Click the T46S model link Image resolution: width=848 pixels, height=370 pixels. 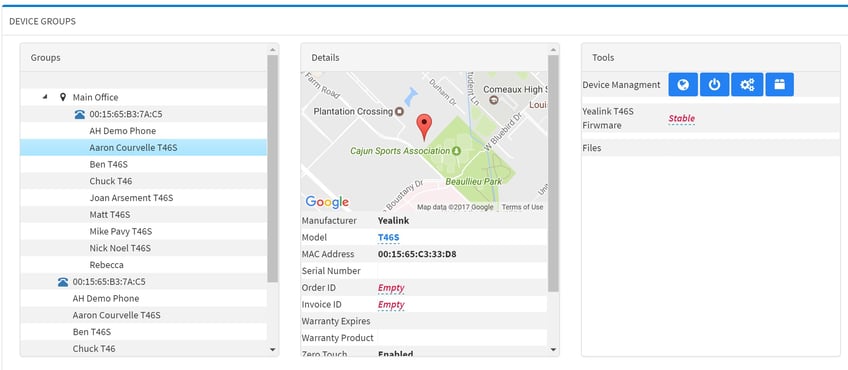[x=388, y=237]
